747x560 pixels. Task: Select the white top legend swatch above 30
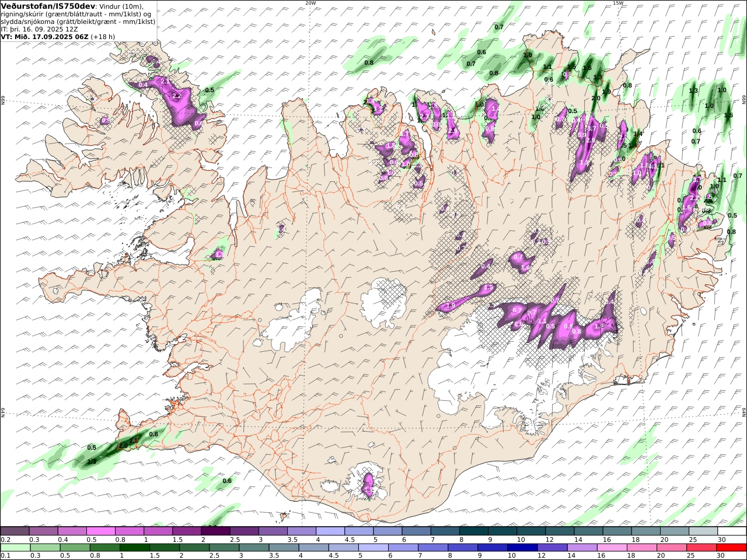pos(732,531)
